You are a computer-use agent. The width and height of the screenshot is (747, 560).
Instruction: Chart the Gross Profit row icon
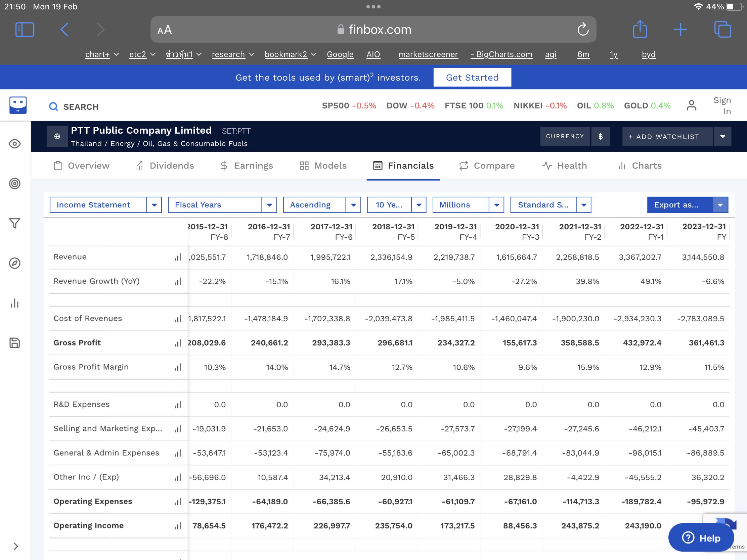(178, 343)
